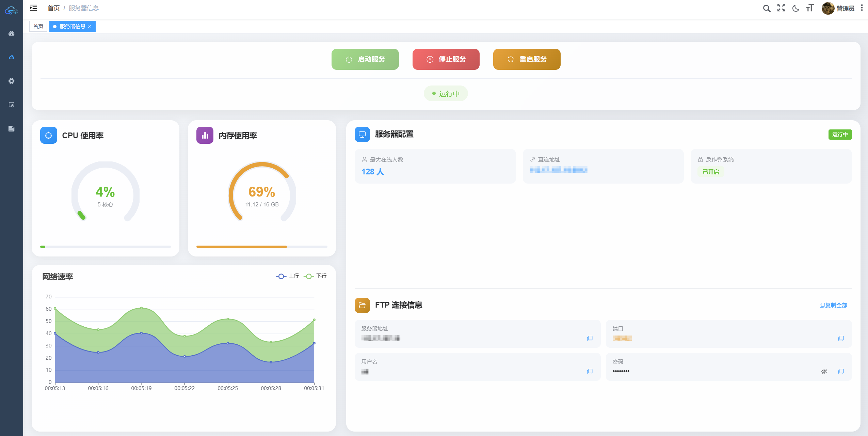This screenshot has height=436, width=868.
Task: Click the green 运行中 tag in 服务器配置
Action: coord(840,135)
